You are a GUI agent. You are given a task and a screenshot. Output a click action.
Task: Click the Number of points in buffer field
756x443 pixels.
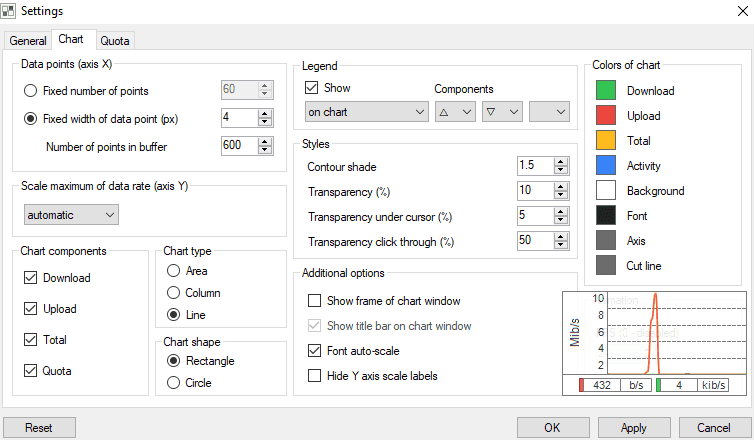(238, 147)
